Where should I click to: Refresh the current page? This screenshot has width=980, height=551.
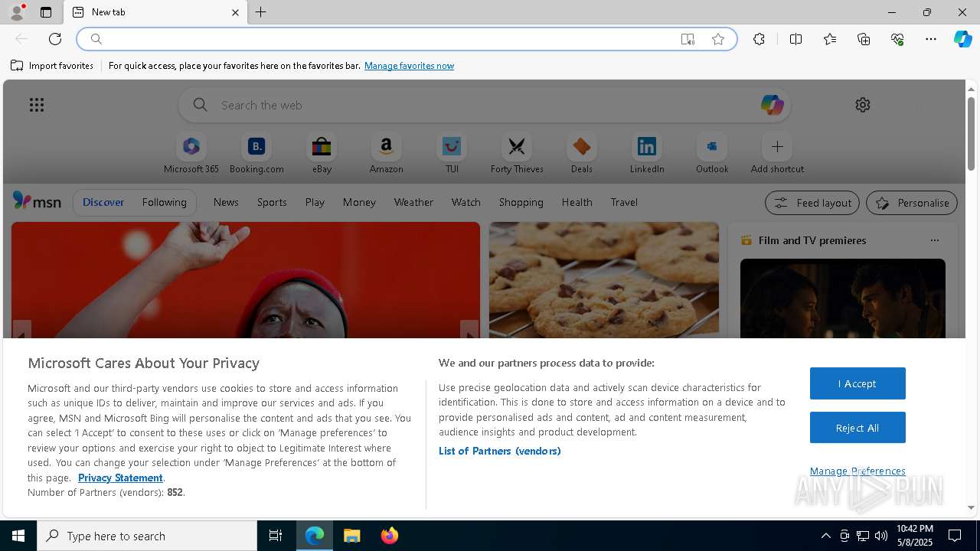click(x=55, y=39)
